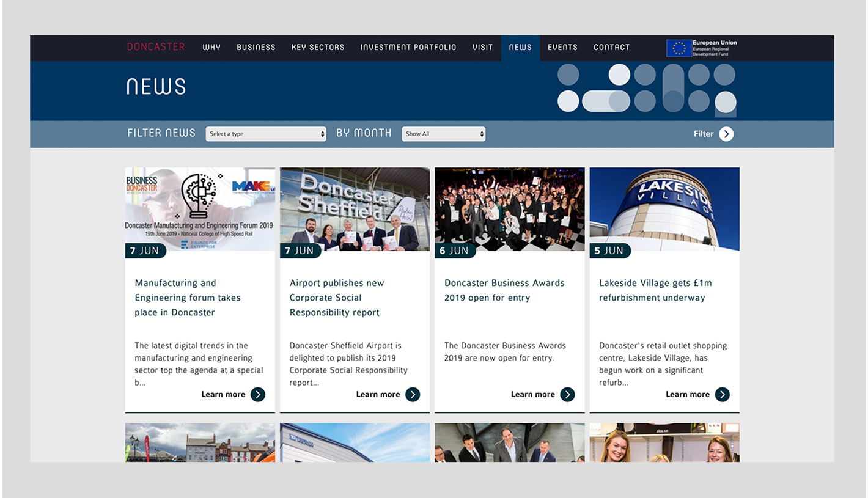This screenshot has width=868, height=498.
Task: Click the Learn more arrow on Manufacturing forum article
Action: tap(258, 395)
